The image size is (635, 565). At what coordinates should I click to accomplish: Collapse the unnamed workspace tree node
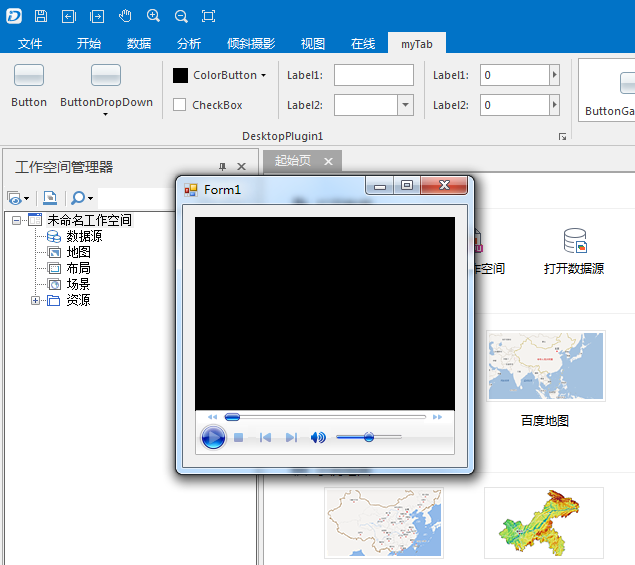point(17,220)
